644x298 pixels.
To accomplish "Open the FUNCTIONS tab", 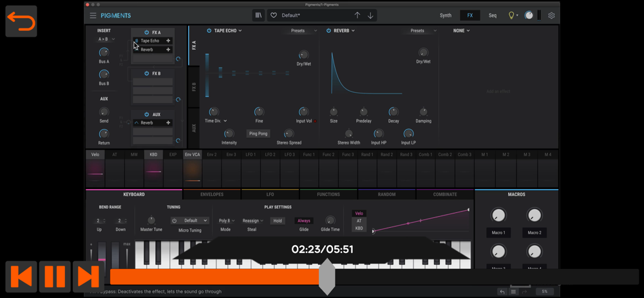I will tap(328, 194).
